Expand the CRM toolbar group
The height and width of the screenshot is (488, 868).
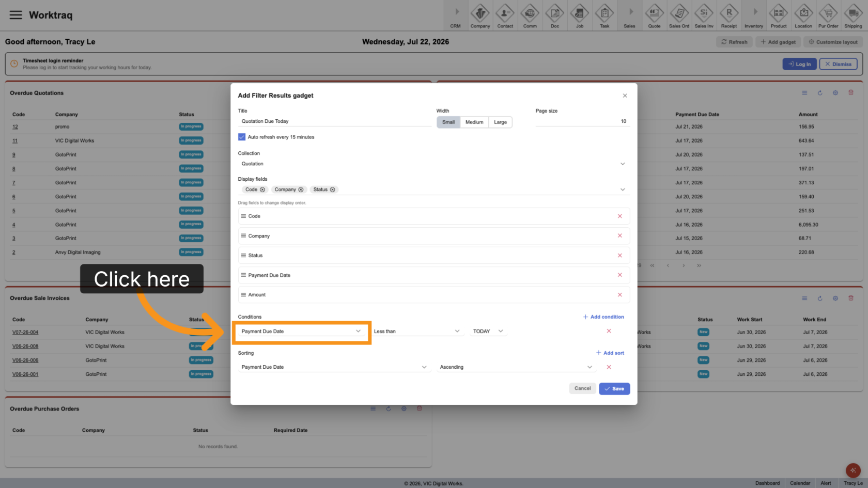click(x=455, y=15)
